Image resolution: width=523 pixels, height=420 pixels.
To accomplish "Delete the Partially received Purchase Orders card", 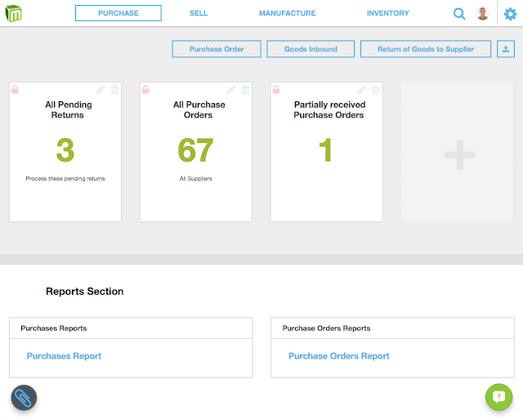I will pyautogui.click(x=376, y=89).
